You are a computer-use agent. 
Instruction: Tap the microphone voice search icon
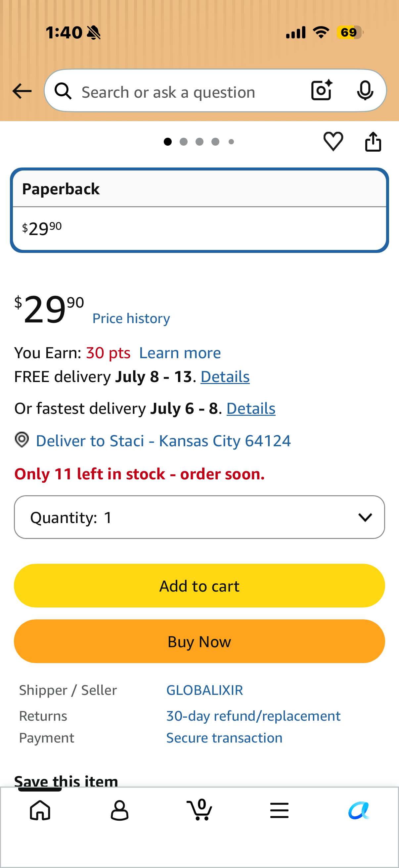365,90
